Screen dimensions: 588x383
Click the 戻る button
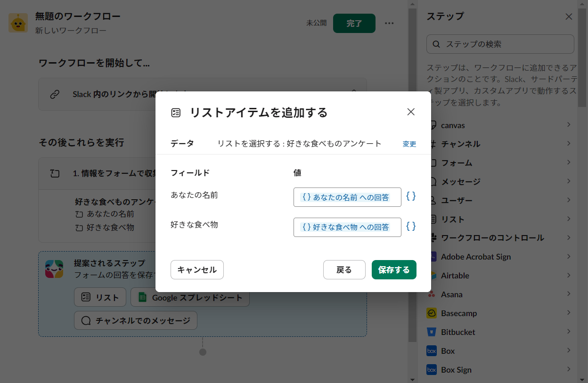pos(344,270)
